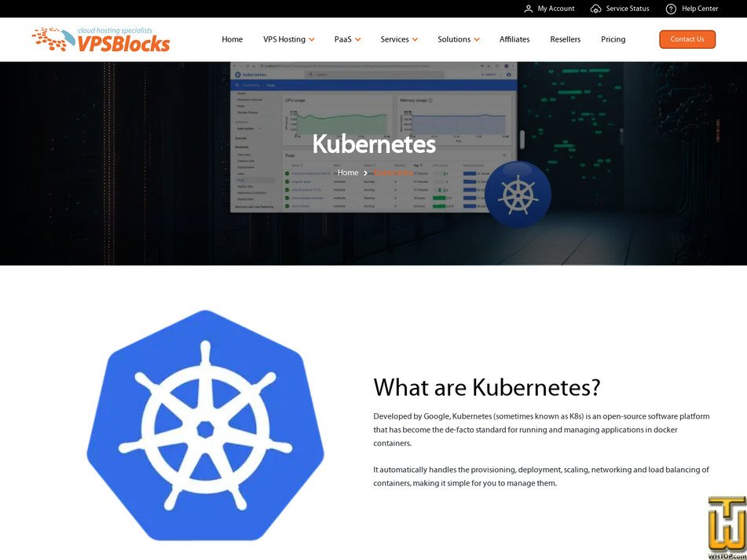Open the My Account link
747x560 pixels.
556,9
